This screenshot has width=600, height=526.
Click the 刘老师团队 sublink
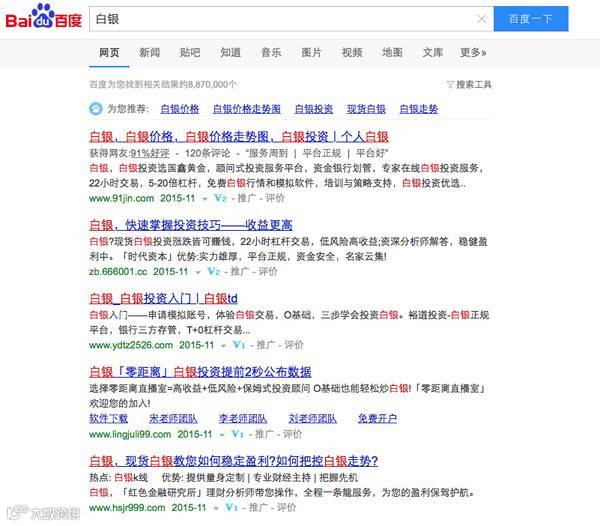pos(313,419)
